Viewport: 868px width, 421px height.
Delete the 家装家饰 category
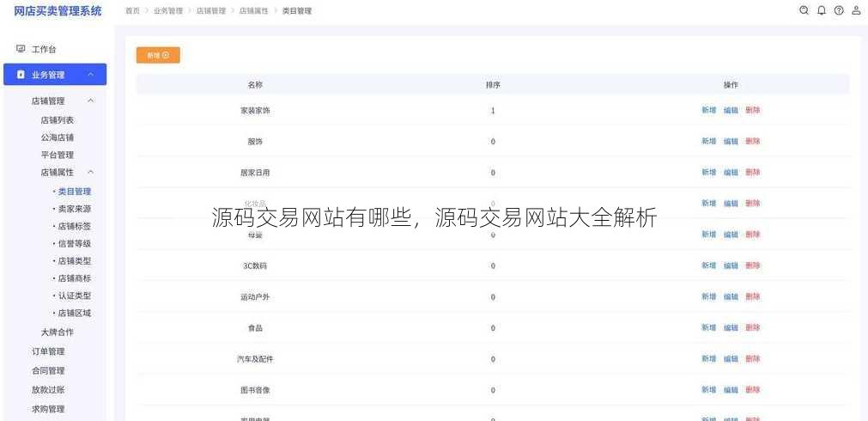pos(753,110)
